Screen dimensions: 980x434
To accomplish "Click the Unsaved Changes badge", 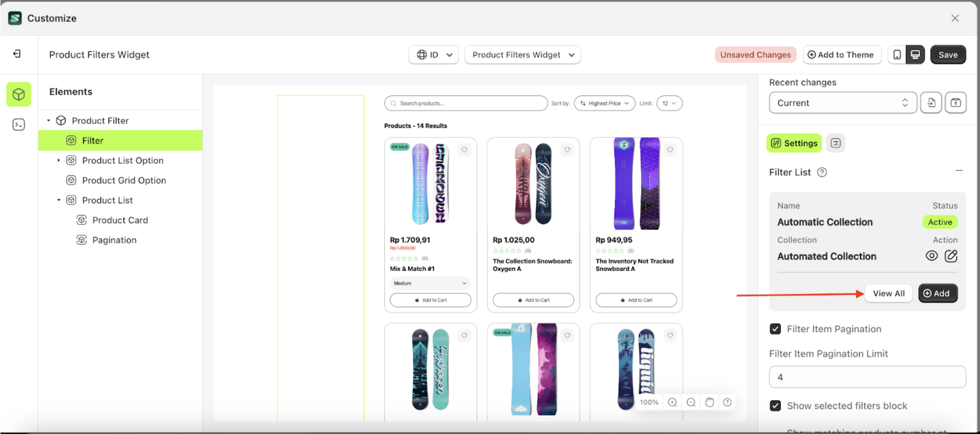I will [x=755, y=55].
